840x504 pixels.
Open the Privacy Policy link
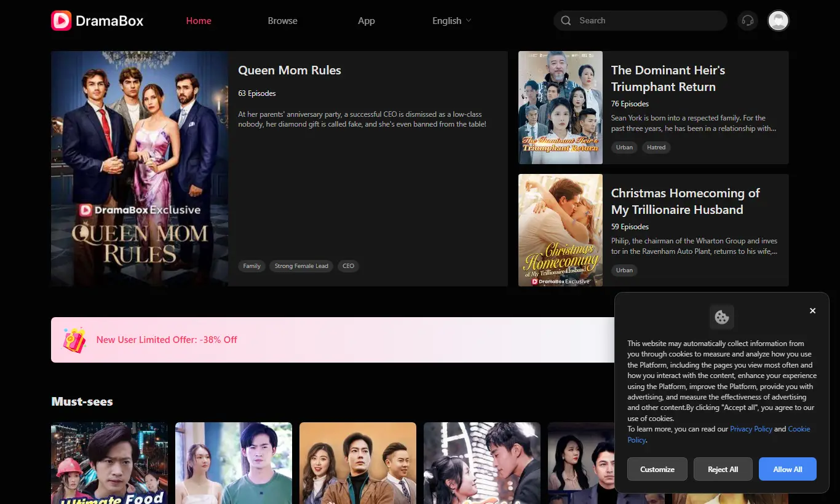click(751, 429)
